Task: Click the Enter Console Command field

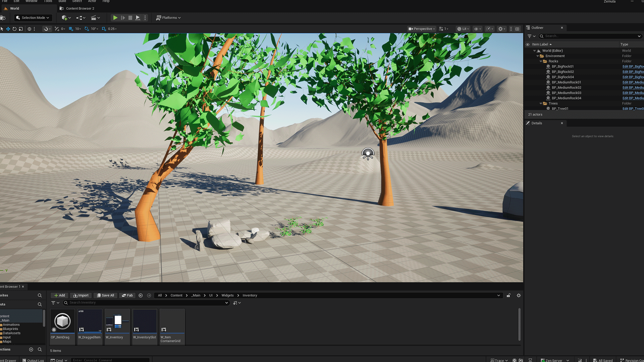Action: point(111,360)
